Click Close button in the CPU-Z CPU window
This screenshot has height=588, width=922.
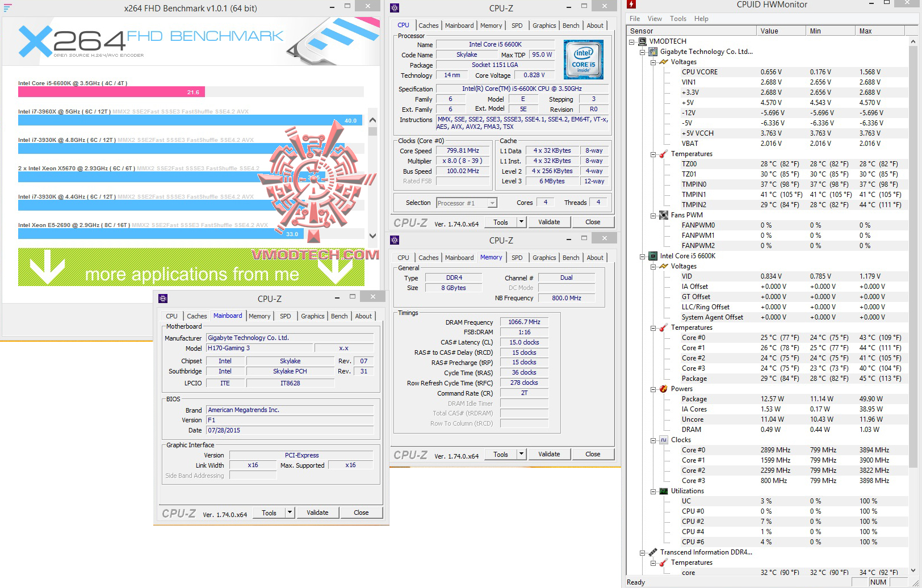click(593, 222)
